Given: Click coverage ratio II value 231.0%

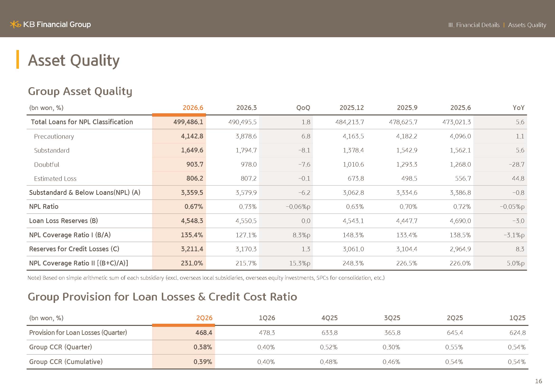Looking at the screenshot, I should (192, 263).
